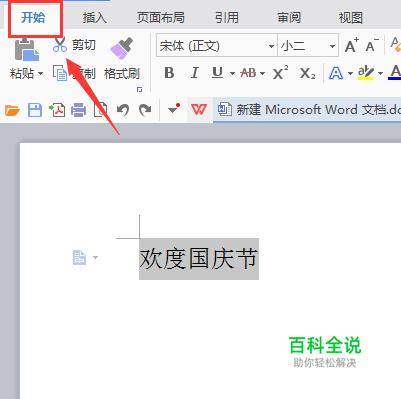
Task: Click the red WPS home icon
Action: coord(199,109)
